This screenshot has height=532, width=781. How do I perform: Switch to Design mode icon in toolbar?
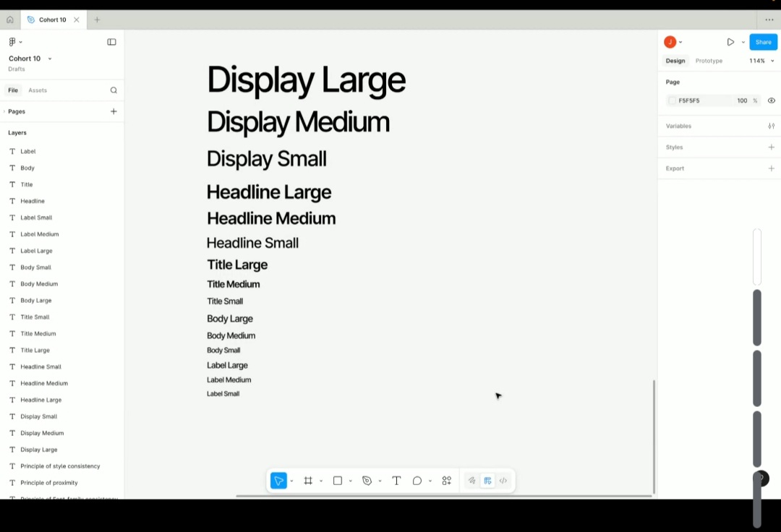(x=487, y=481)
